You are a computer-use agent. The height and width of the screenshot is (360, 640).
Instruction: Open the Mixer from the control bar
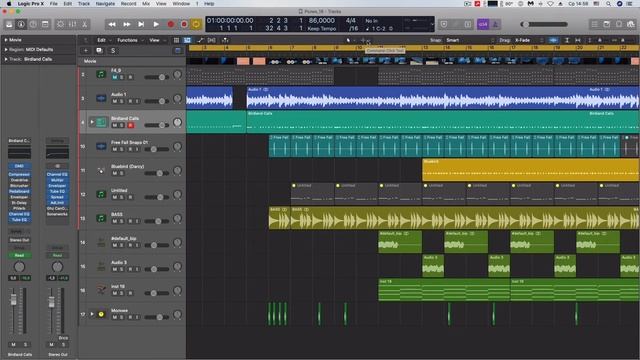tap(72, 24)
